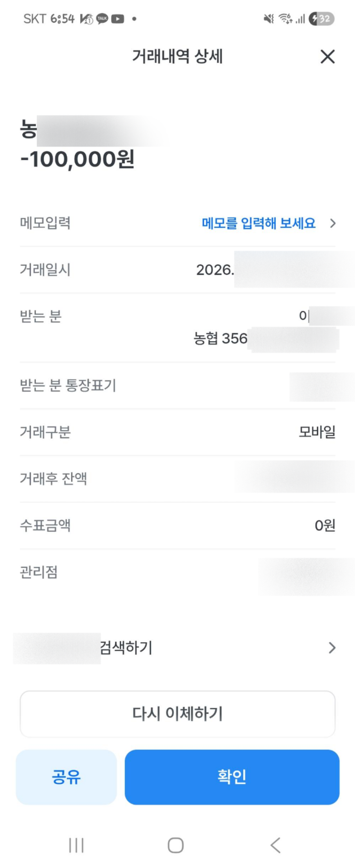Image resolution: width=355 pixels, height=868 pixels.
Task: Tap the 공유 share button
Action: [x=66, y=777]
